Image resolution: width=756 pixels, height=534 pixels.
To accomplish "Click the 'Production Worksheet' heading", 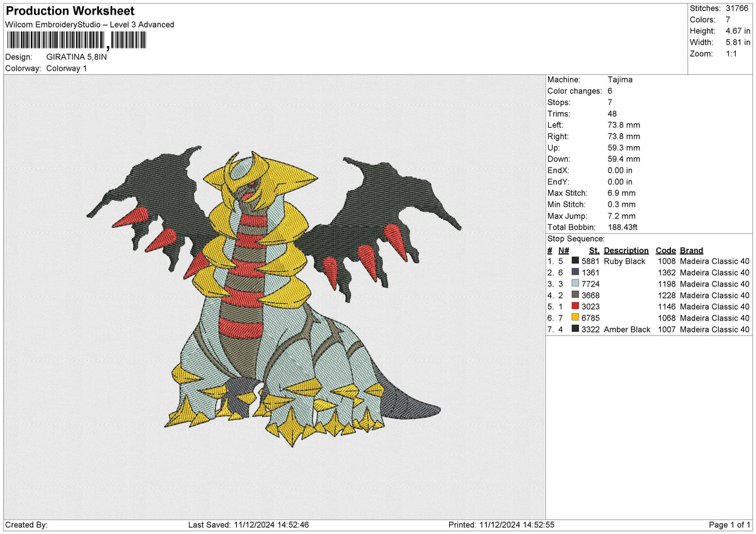I will [x=70, y=11].
